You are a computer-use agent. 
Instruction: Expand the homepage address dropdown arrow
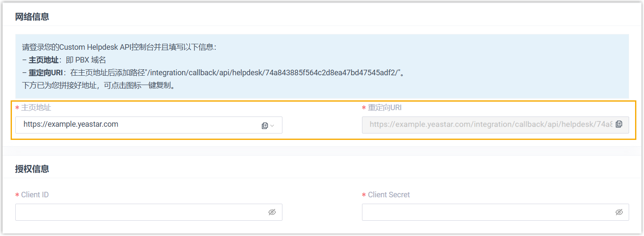[x=272, y=125]
